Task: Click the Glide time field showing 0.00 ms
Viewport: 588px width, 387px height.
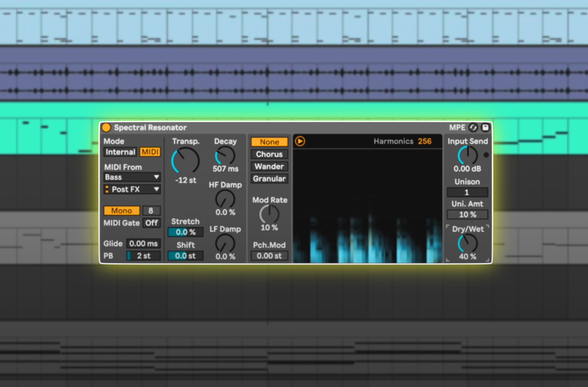Action: point(144,243)
